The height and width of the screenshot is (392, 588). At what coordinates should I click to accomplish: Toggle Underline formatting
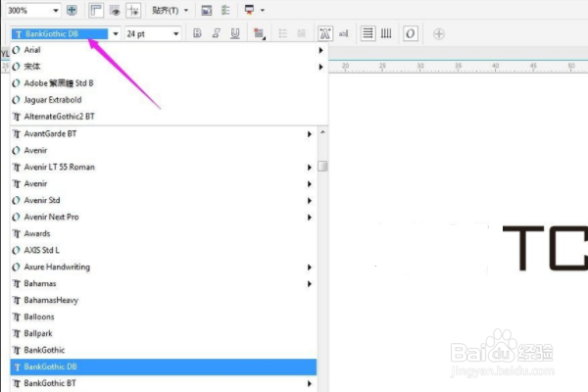[x=235, y=33]
